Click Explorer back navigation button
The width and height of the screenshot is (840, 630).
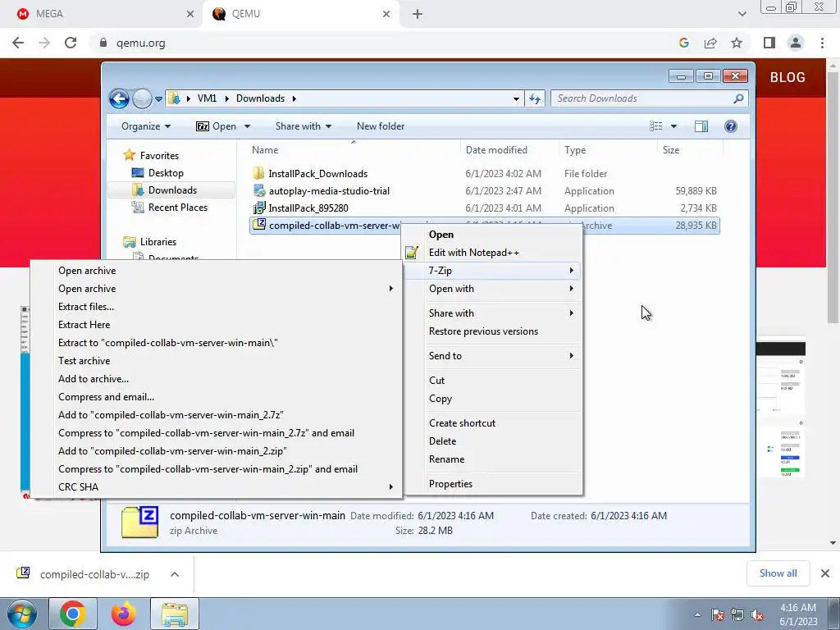[x=119, y=98]
